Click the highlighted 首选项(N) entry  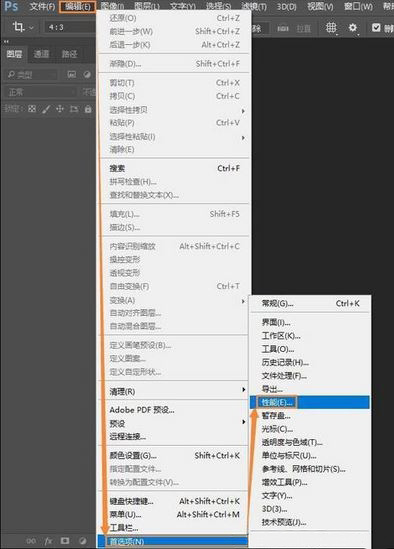172,541
